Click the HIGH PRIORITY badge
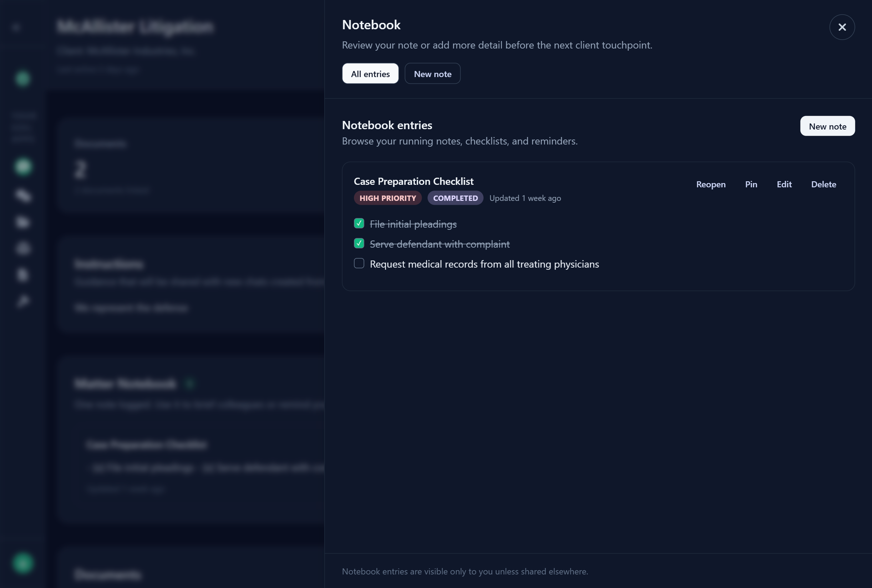The width and height of the screenshot is (872, 588). [x=387, y=198]
